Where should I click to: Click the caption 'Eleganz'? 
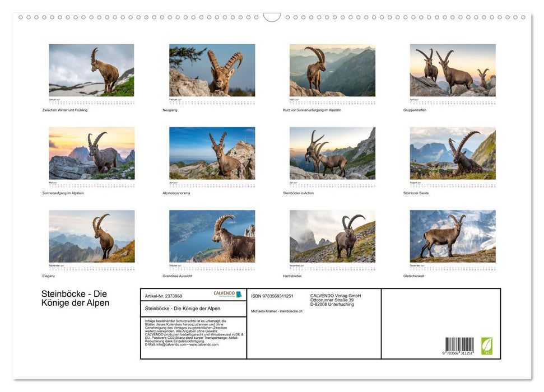(49, 276)
